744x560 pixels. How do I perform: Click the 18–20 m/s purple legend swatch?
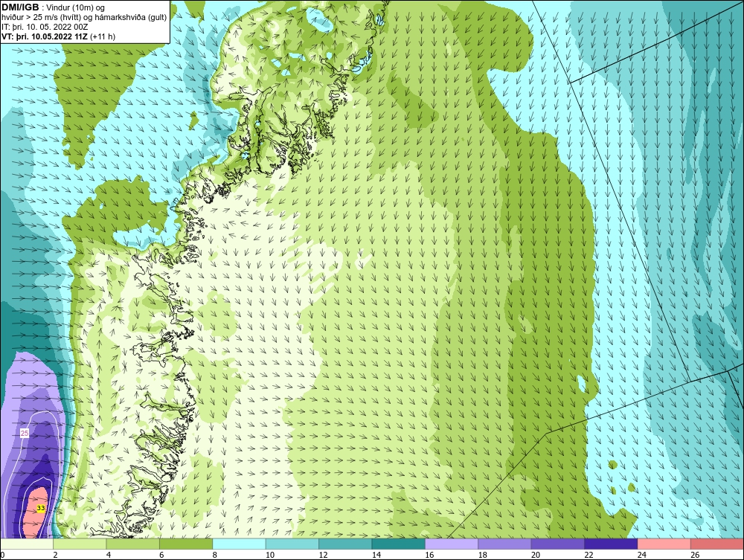coord(505,544)
